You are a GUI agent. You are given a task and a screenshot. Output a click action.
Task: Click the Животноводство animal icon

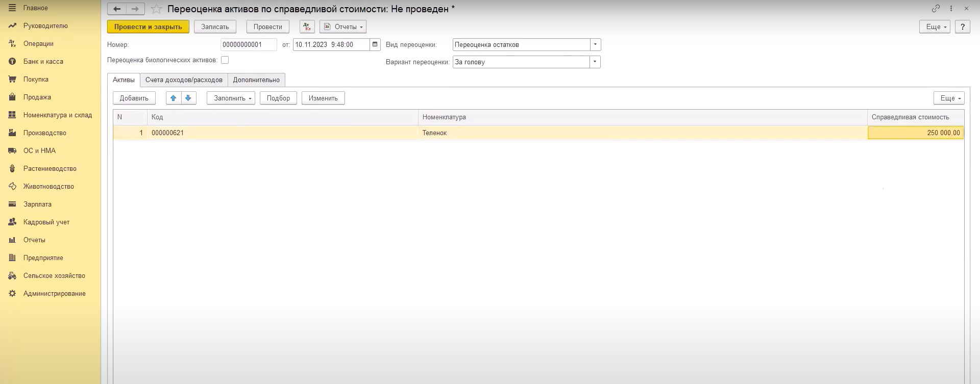click(x=12, y=187)
